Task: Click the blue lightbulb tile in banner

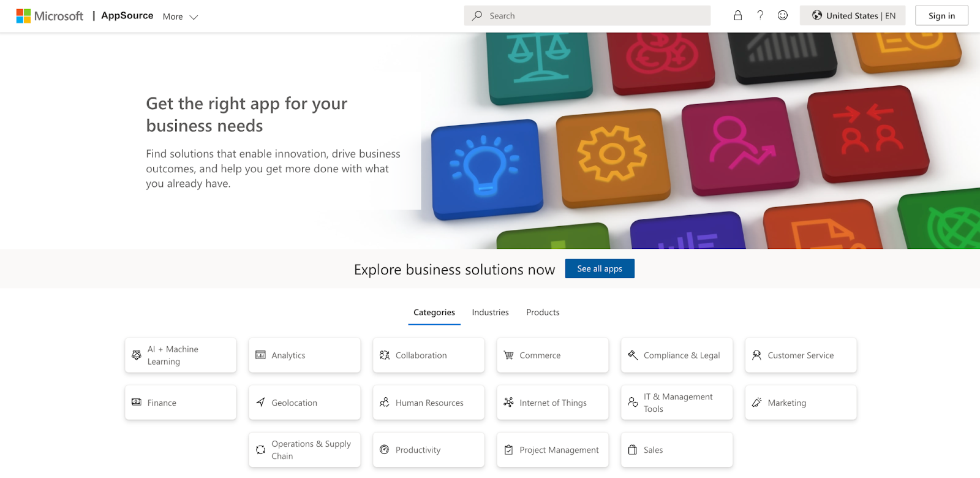Action: tap(487, 169)
